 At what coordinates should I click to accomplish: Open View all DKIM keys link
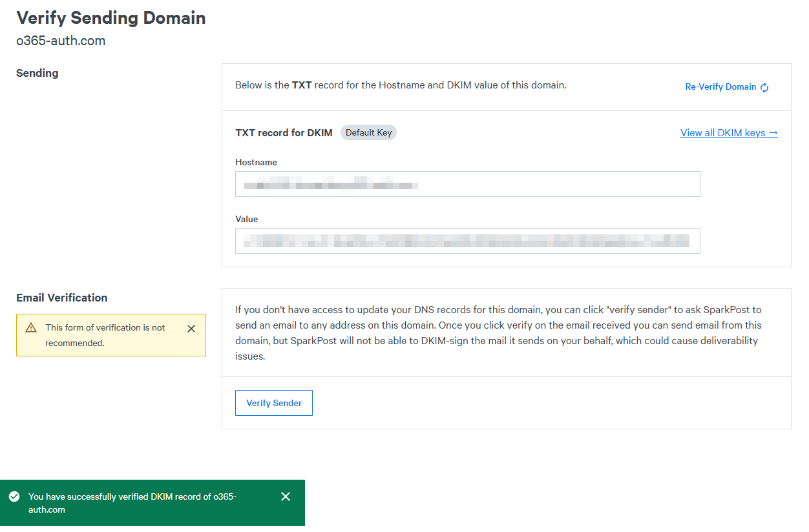pyautogui.click(x=729, y=133)
